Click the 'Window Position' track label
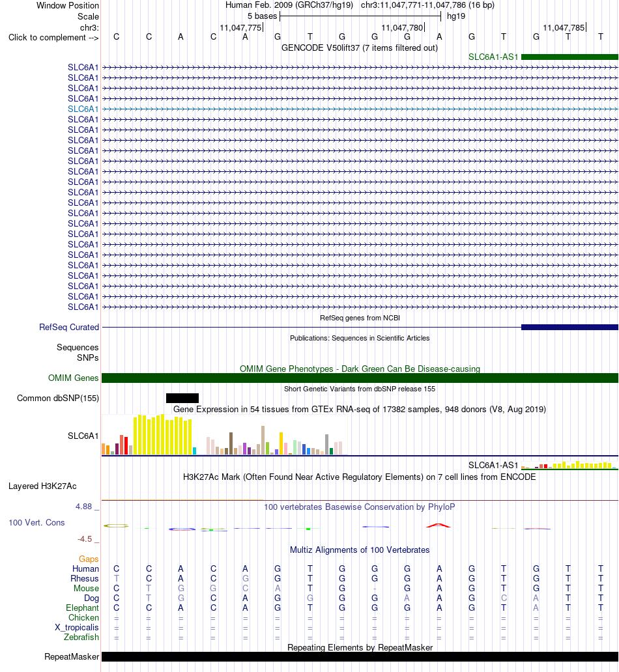This screenshot has width=619, height=672. (67, 6)
